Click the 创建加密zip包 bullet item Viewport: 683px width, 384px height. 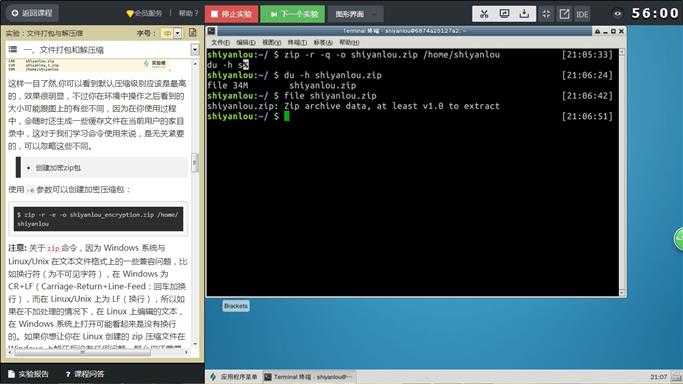click(x=58, y=168)
